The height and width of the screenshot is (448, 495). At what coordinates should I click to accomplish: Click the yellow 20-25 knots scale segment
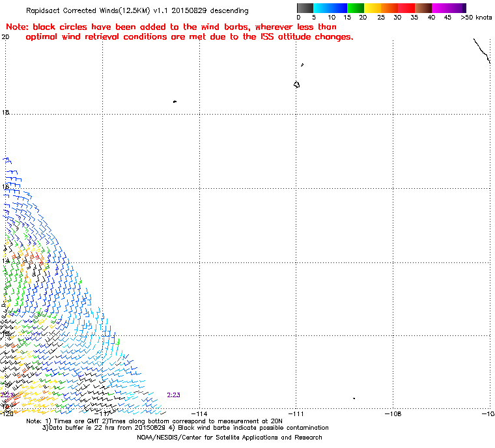[373, 8]
